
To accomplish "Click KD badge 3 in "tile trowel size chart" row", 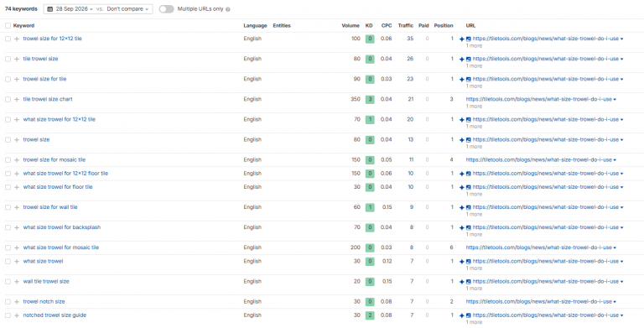I will (370, 100).
